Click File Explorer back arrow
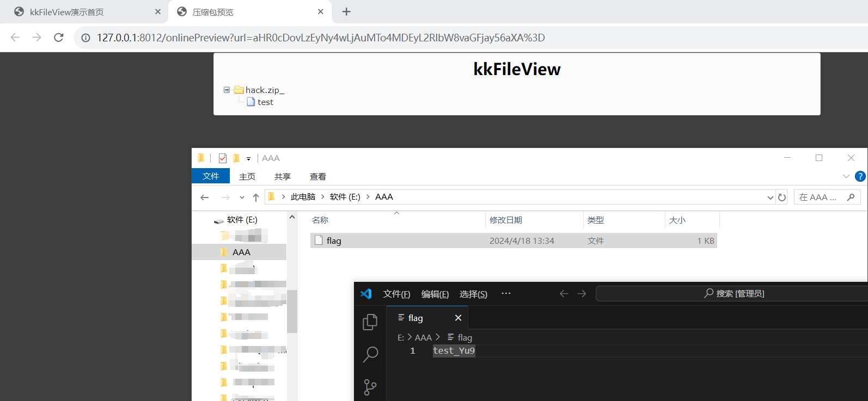This screenshot has height=401, width=868. 205,198
